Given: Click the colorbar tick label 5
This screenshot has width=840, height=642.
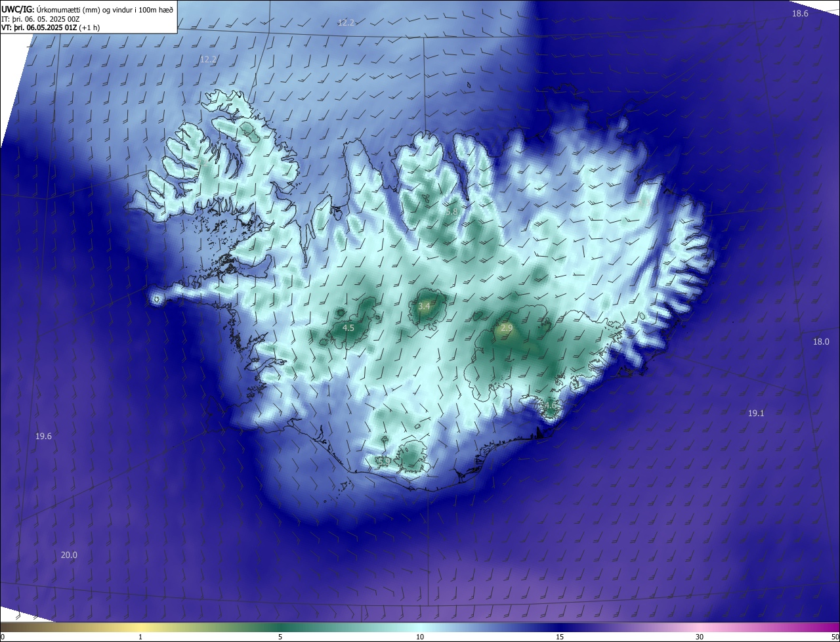Looking at the screenshot, I should (280, 637).
